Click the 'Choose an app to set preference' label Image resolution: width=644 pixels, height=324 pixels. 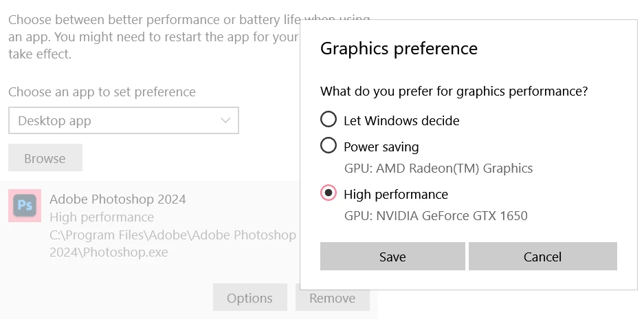(102, 91)
